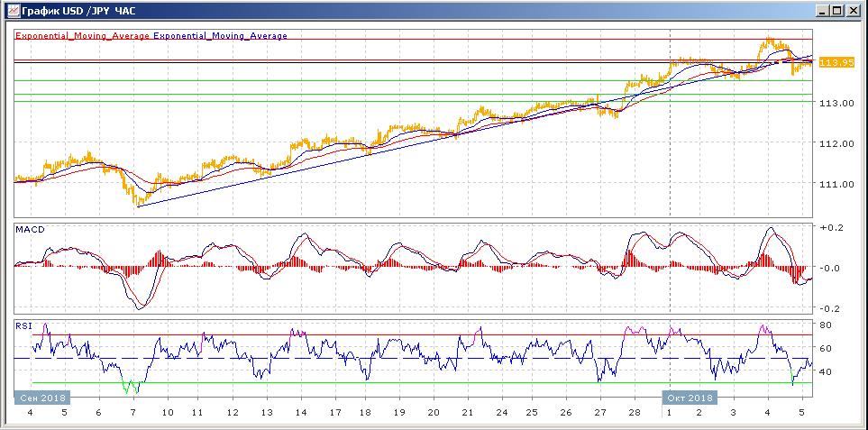
Task: Click the window title График USD/JPY ЧАС
Action: (78, 11)
